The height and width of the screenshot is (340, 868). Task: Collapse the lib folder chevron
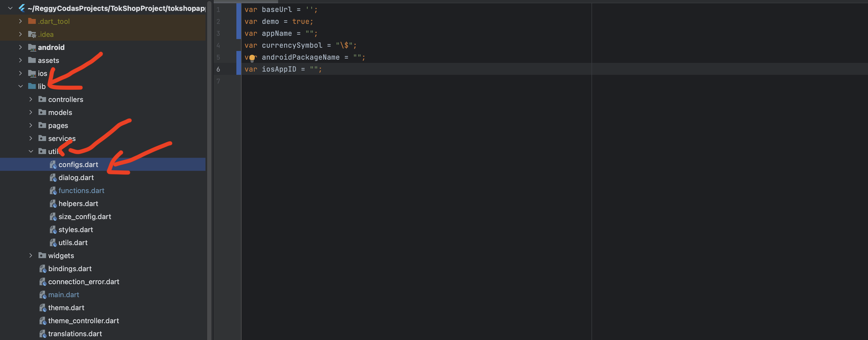20,86
